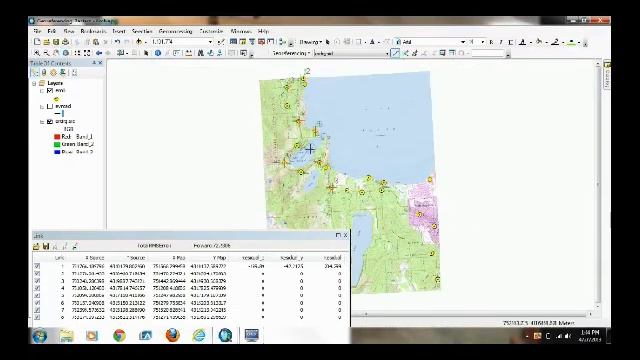Viewport: 640px width, 360px height.
Task: Collapse the Layers tree node
Action: coord(34,83)
